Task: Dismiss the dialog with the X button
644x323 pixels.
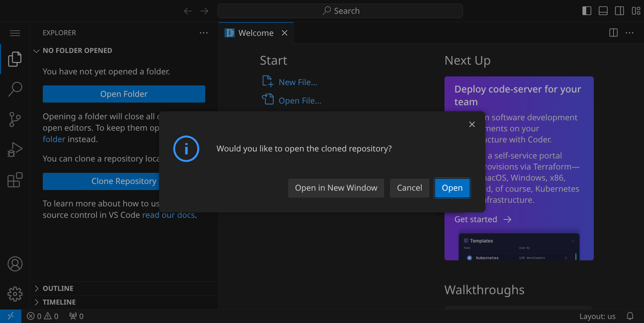Action: pyautogui.click(x=472, y=124)
